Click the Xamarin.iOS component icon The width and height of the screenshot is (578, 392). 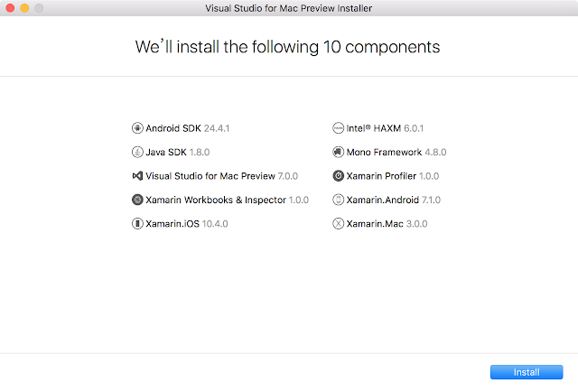coord(137,223)
